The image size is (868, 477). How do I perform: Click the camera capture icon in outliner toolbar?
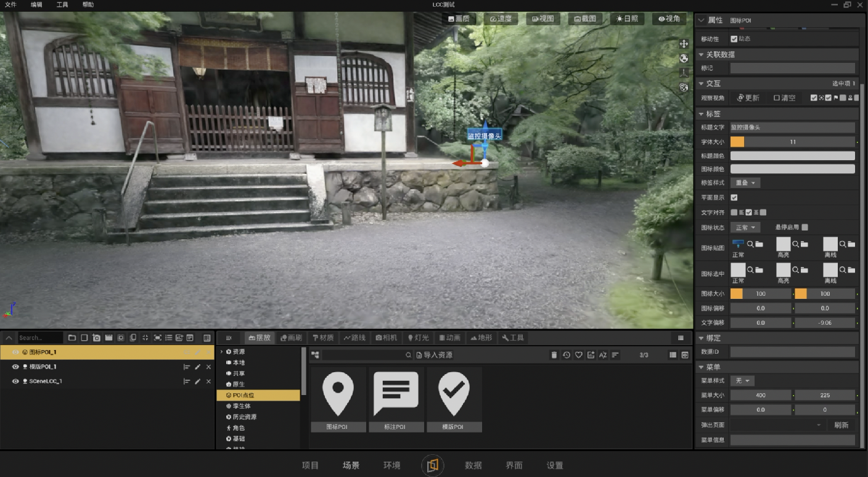click(x=97, y=338)
